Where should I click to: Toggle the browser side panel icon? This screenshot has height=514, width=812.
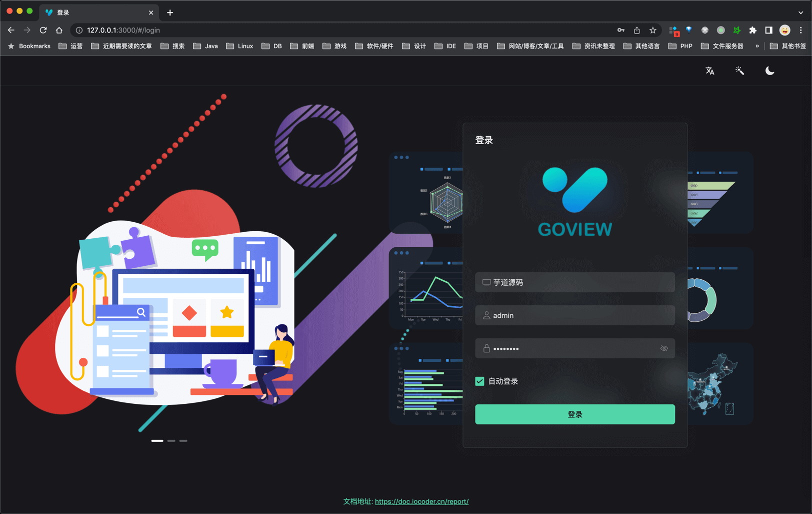pos(768,30)
